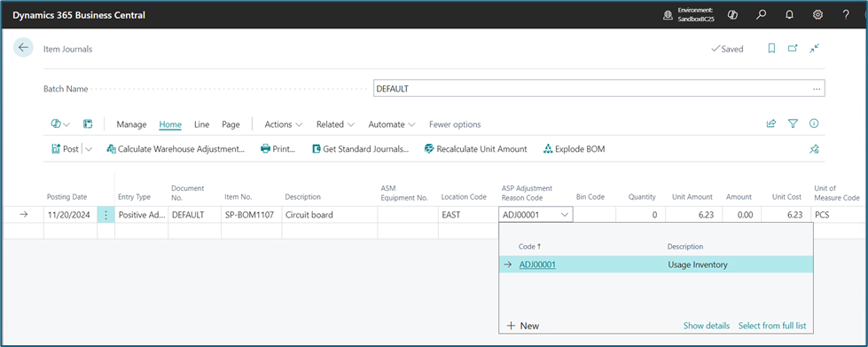The height and width of the screenshot is (347, 868).
Task: Expand the Actions dropdown
Action: point(284,124)
